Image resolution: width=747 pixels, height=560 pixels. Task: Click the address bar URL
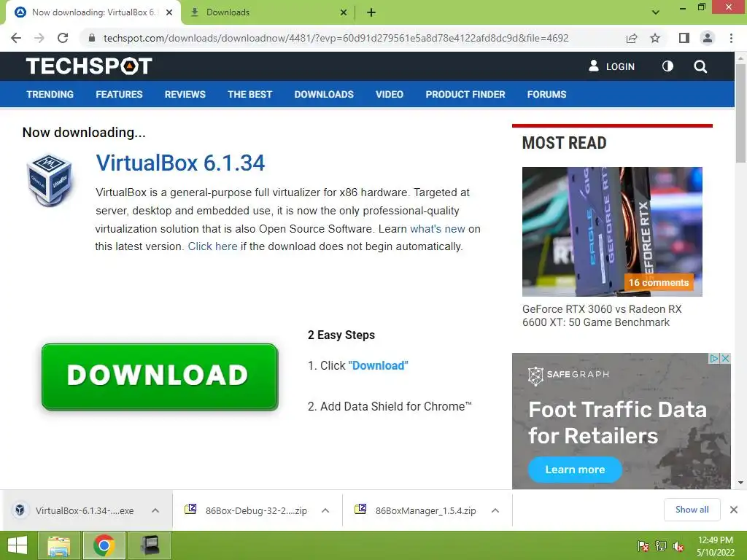pyautogui.click(x=336, y=38)
